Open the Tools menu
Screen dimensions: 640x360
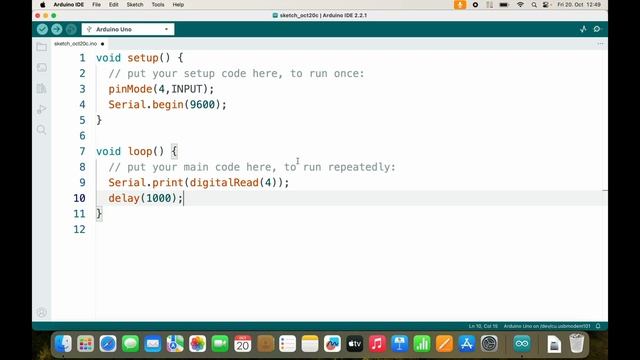158,5
